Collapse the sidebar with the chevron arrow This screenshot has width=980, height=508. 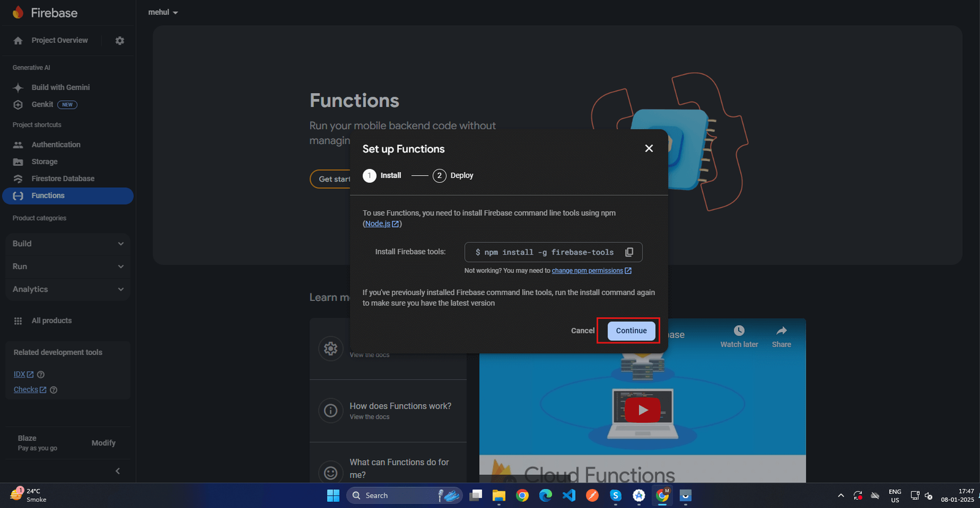click(118, 471)
